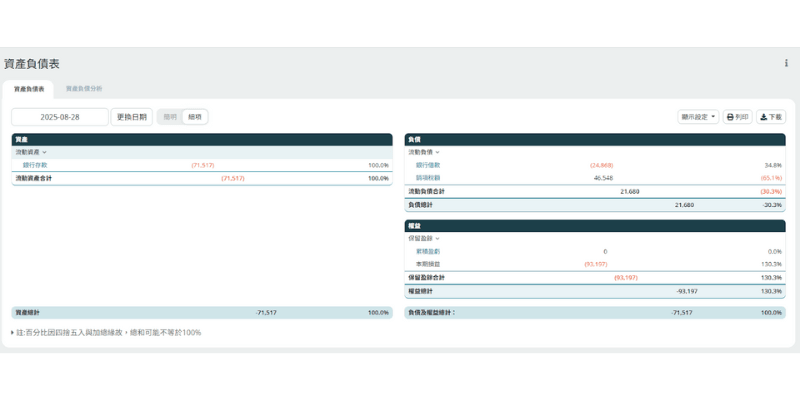Viewport: 800px width, 400px height.
Task: Toggle view to 細項 mode
Action: pyautogui.click(x=195, y=117)
